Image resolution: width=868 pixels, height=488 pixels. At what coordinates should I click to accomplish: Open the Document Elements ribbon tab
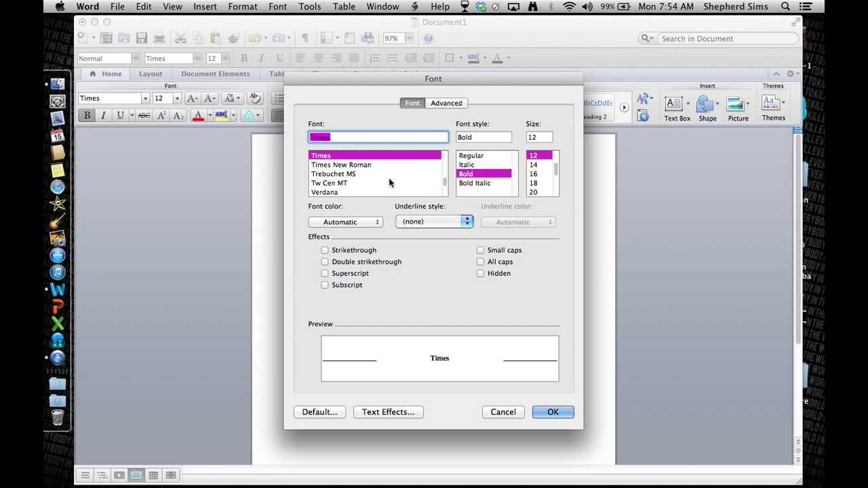(215, 74)
